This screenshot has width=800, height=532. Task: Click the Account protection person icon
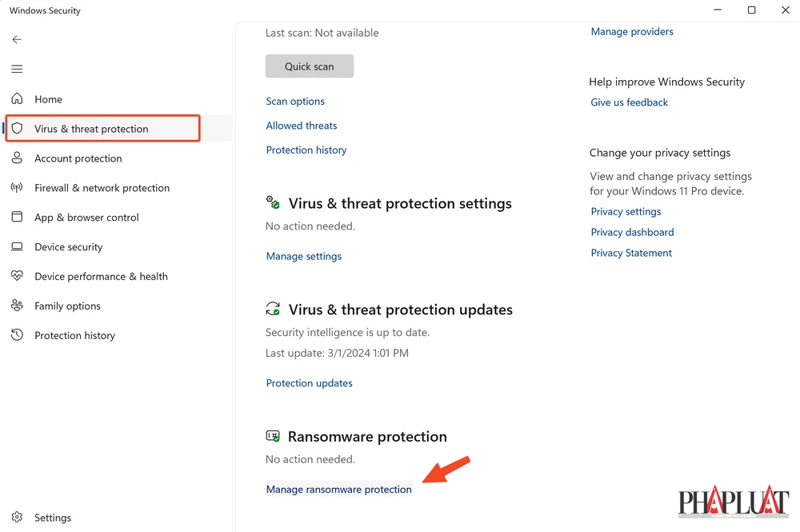click(17, 158)
